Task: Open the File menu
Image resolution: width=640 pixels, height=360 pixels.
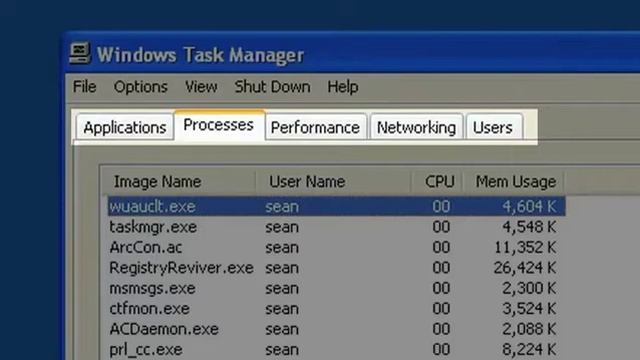Action: coord(84,87)
